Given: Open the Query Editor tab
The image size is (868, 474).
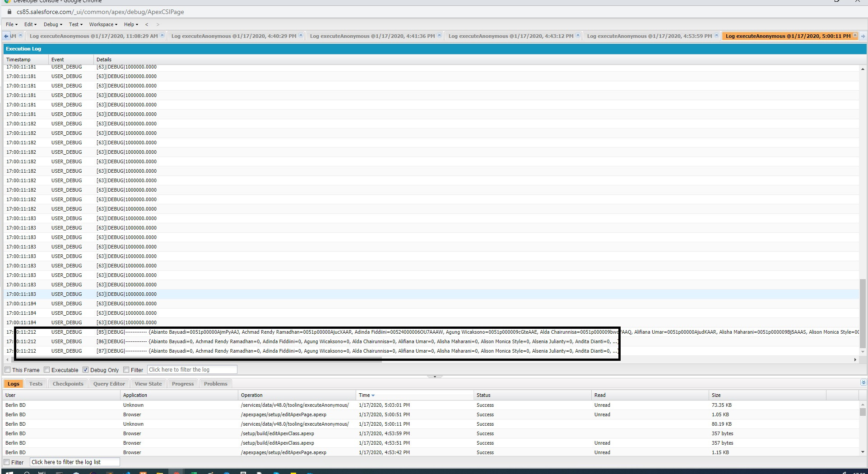Looking at the screenshot, I should [109, 384].
